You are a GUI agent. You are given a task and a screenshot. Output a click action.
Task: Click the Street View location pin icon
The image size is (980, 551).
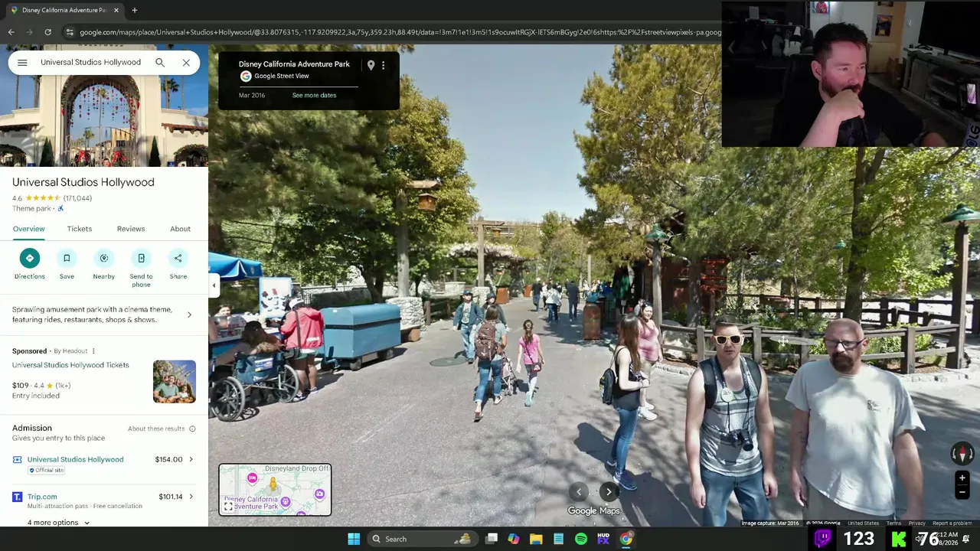pyautogui.click(x=371, y=65)
